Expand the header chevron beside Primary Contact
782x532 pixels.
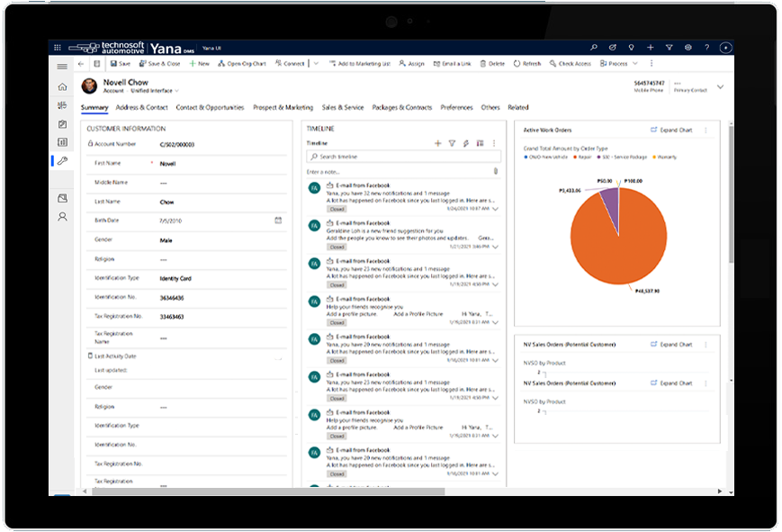720,86
